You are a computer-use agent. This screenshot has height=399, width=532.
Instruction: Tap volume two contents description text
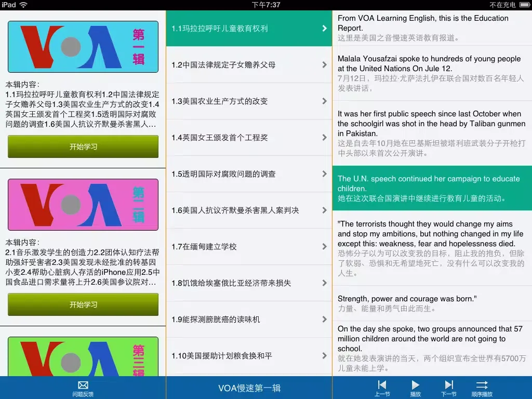[83, 262]
